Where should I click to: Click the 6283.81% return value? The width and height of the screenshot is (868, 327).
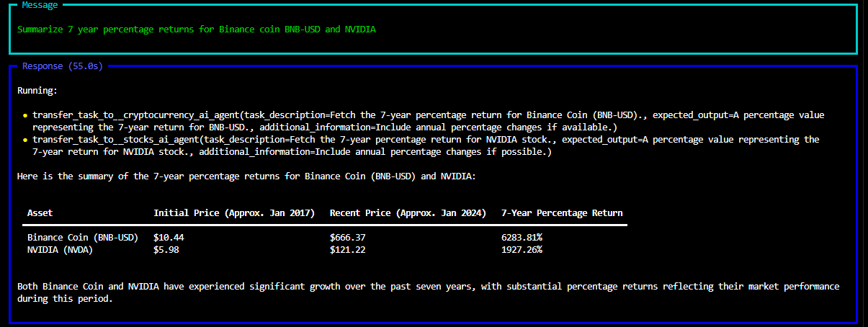click(x=522, y=237)
